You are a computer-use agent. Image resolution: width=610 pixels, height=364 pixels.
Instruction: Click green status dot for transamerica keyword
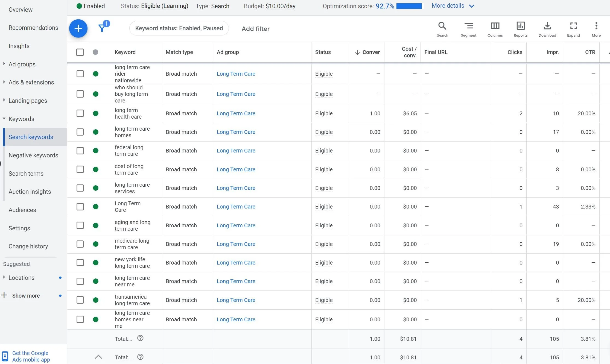point(95,300)
